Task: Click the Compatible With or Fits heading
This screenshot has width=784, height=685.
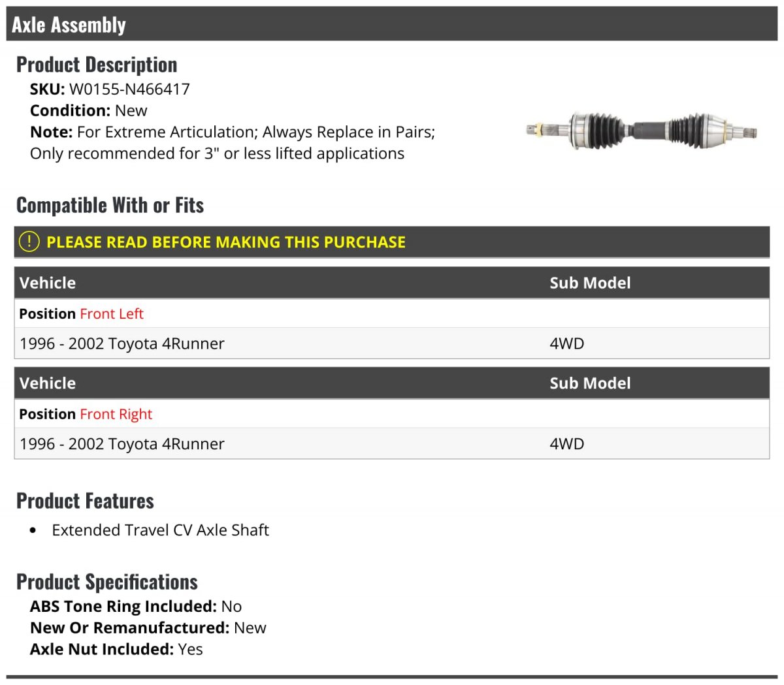Action: [x=110, y=205]
